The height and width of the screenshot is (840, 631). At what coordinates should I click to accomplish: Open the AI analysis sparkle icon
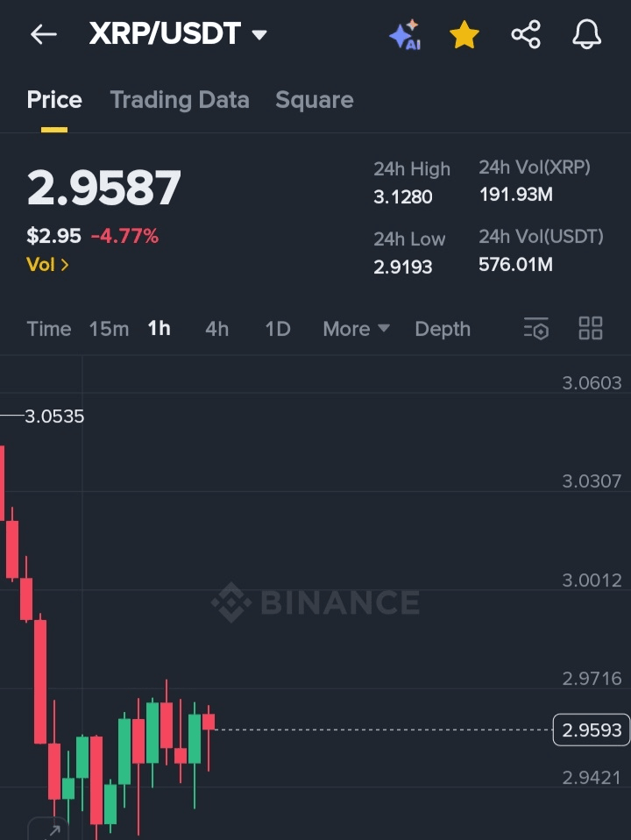point(405,35)
